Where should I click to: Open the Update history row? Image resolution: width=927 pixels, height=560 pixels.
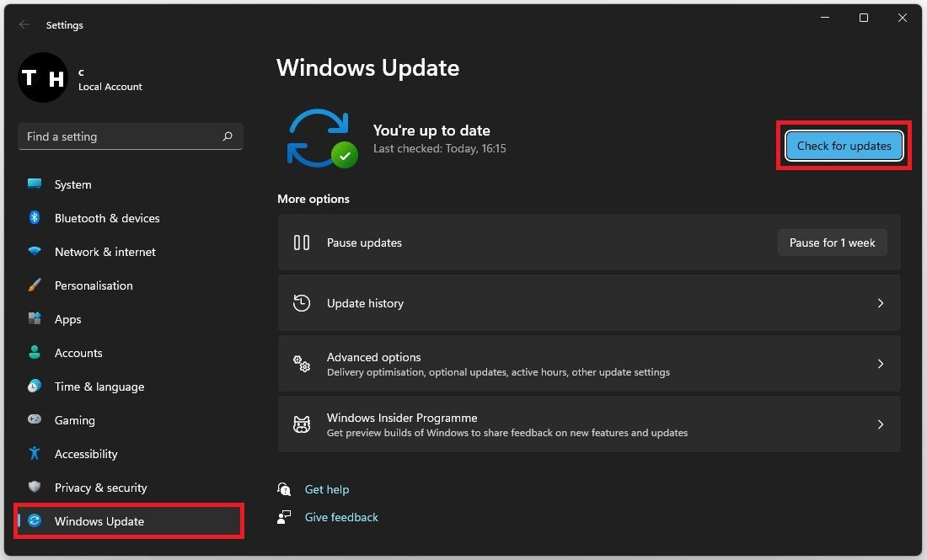[589, 303]
